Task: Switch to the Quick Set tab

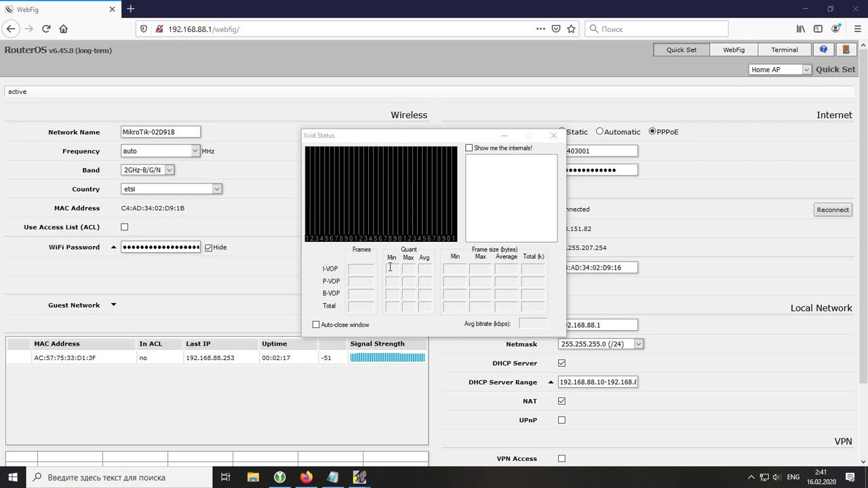Action: pyautogui.click(x=681, y=49)
